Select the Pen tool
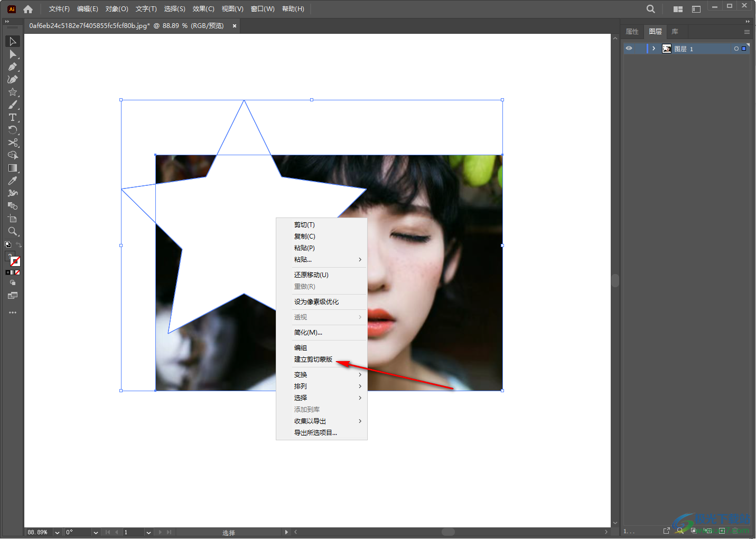Image resolution: width=756 pixels, height=539 pixels. (x=13, y=67)
